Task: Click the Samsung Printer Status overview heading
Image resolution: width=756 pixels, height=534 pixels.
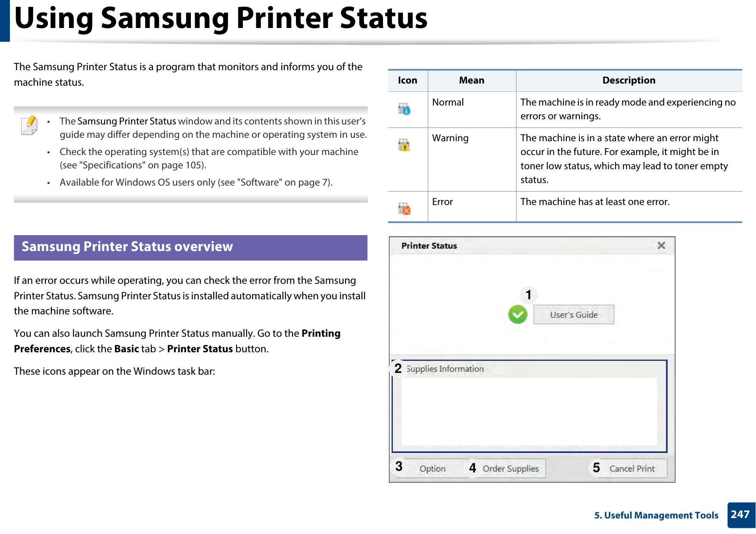Action: (x=127, y=247)
